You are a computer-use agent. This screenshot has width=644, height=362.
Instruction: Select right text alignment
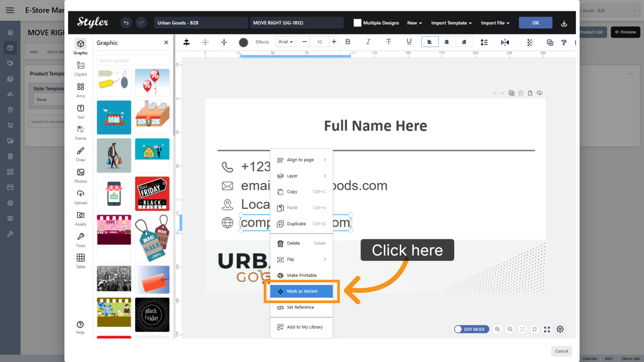(x=464, y=42)
